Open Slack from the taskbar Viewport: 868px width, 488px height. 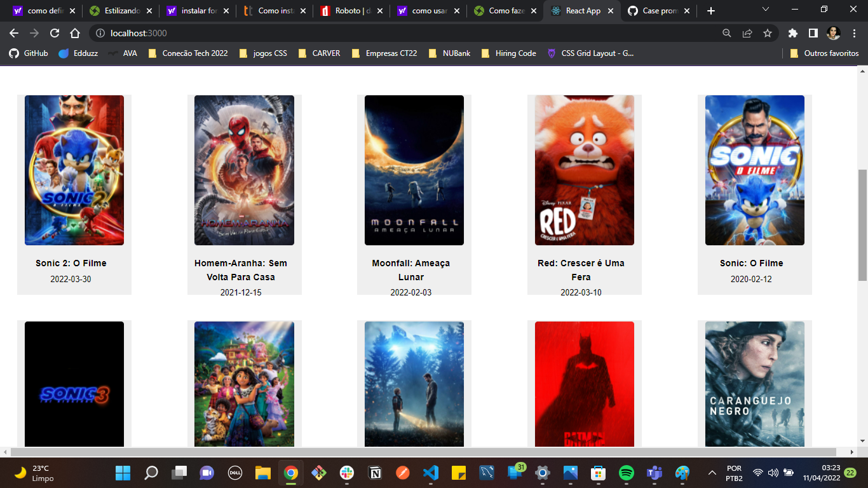(347, 473)
